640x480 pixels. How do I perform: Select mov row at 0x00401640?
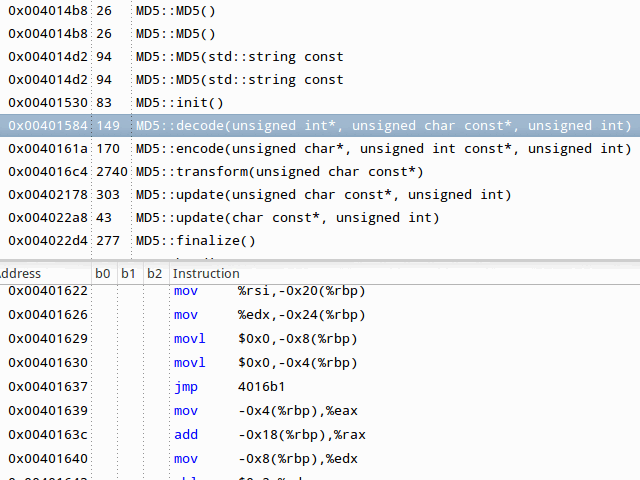pos(320,458)
